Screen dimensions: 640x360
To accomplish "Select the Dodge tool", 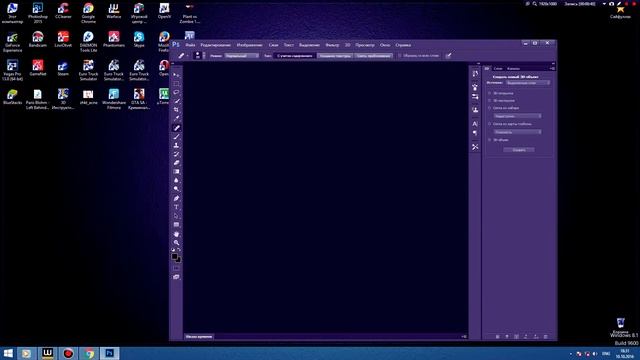I will click(x=176, y=189).
